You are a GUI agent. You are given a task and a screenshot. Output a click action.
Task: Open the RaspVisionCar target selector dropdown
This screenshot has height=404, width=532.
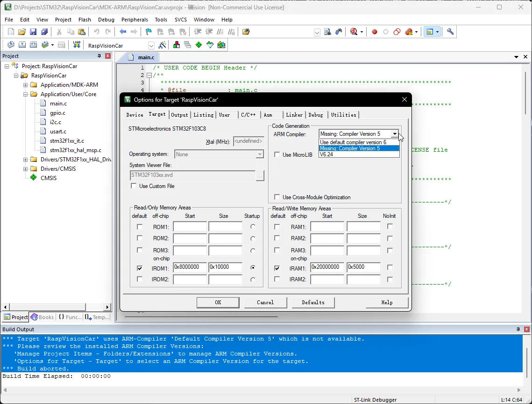coord(151,46)
